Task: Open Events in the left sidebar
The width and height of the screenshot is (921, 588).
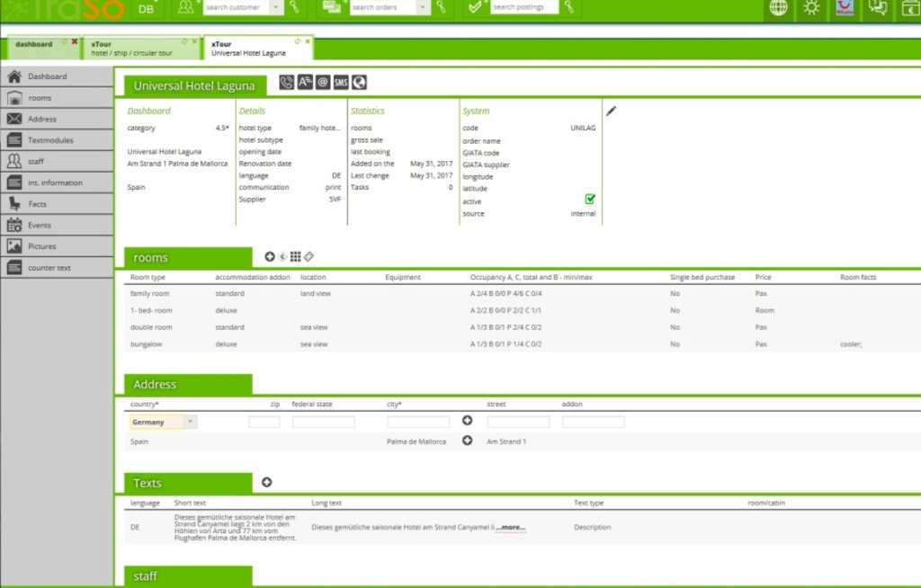Action: click(57, 225)
